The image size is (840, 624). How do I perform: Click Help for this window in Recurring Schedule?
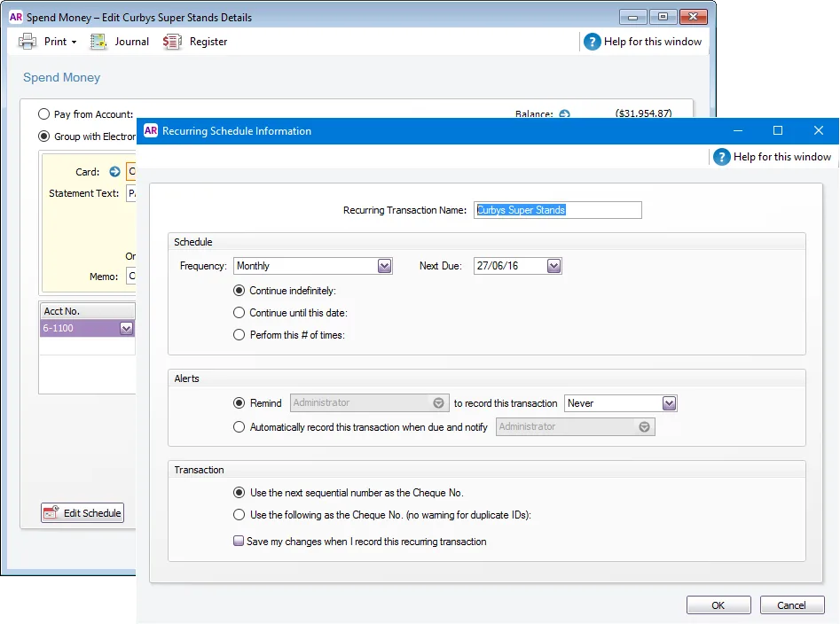point(782,157)
